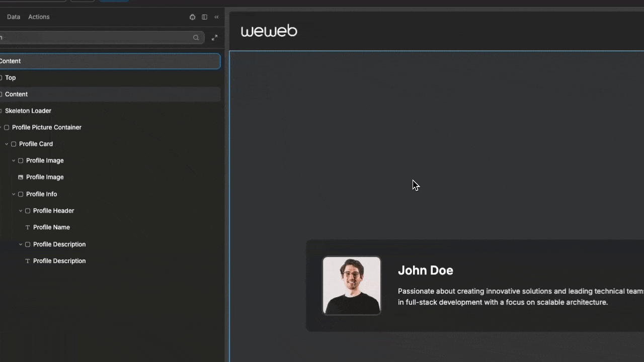Viewport: 644px width, 362px height.
Task: Toggle the checkbox next to Profile Info
Action: click(21, 194)
